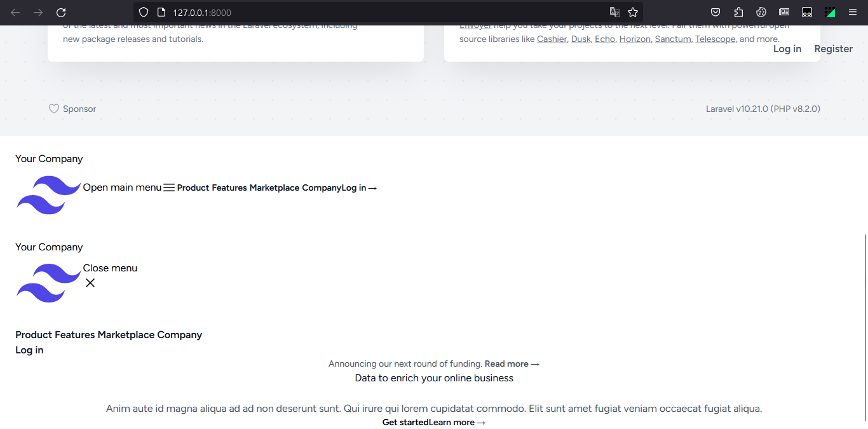Click Log in beneath the larger Product heading
Screen dimensions: 868x429
29,350
